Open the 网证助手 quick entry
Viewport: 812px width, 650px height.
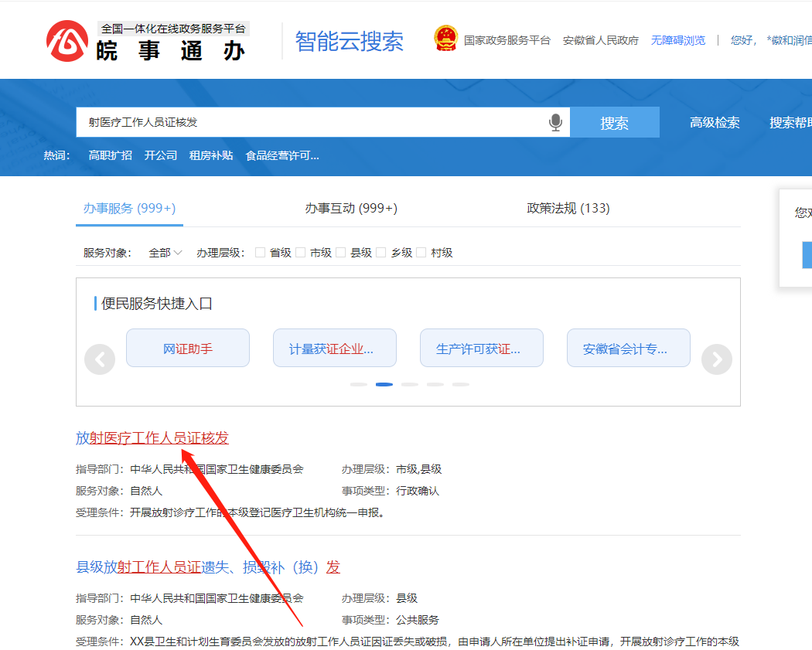point(188,349)
